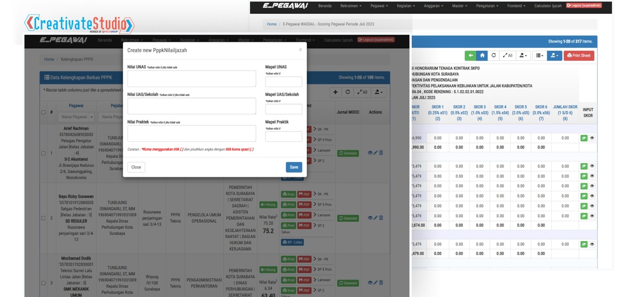Click the Nilai UNAS input field
644x297 pixels.
click(x=192, y=79)
